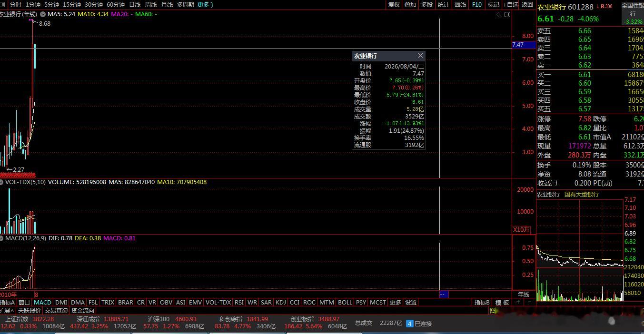
Task: Click the 卖一 ask price 6.62
Action: 585,65
